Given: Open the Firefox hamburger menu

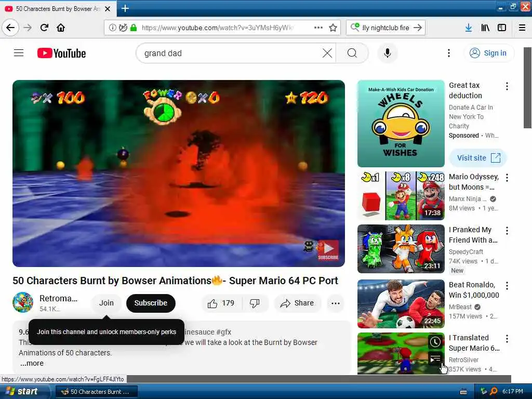Looking at the screenshot, I should pyautogui.click(x=522, y=28).
